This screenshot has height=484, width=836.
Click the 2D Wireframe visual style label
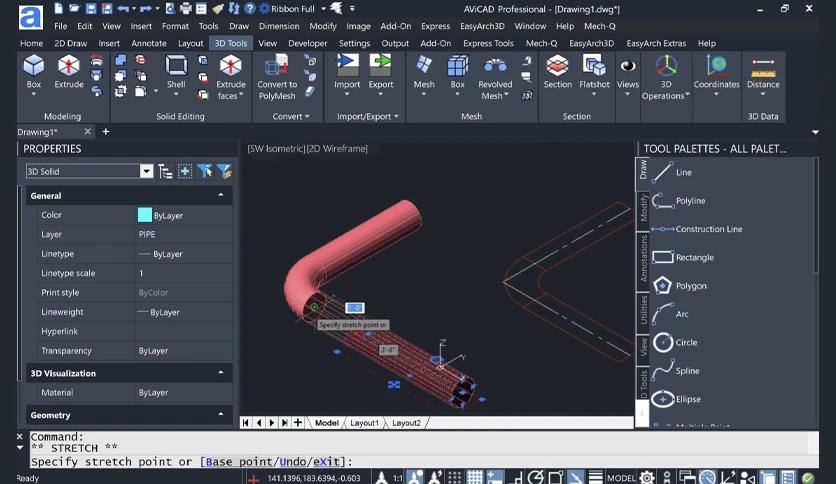(337, 149)
